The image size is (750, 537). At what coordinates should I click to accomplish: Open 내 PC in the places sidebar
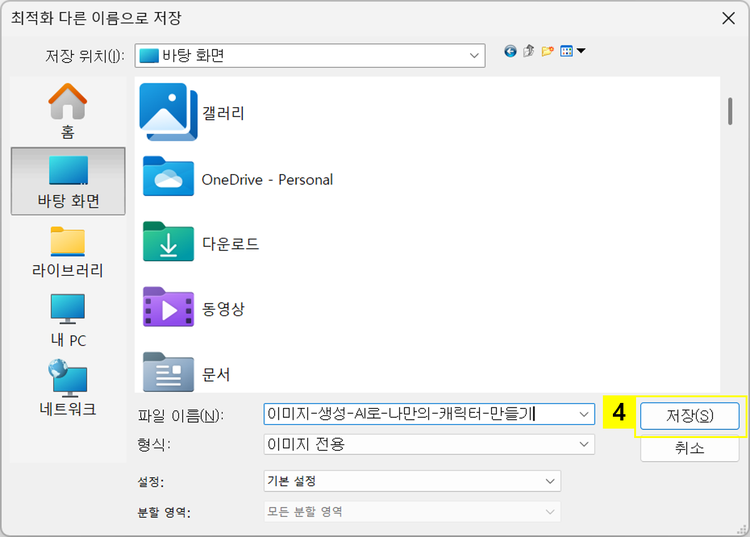[68, 320]
